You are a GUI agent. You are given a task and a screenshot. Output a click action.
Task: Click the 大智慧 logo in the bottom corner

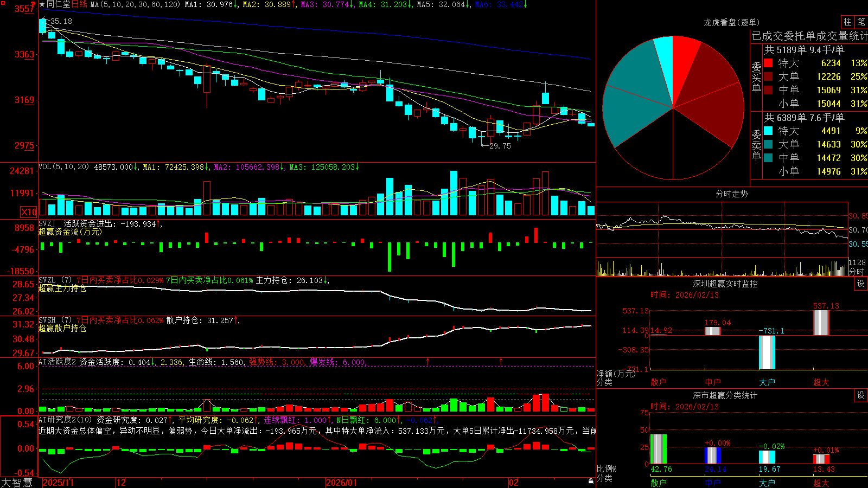pyautogui.click(x=17, y=482)
